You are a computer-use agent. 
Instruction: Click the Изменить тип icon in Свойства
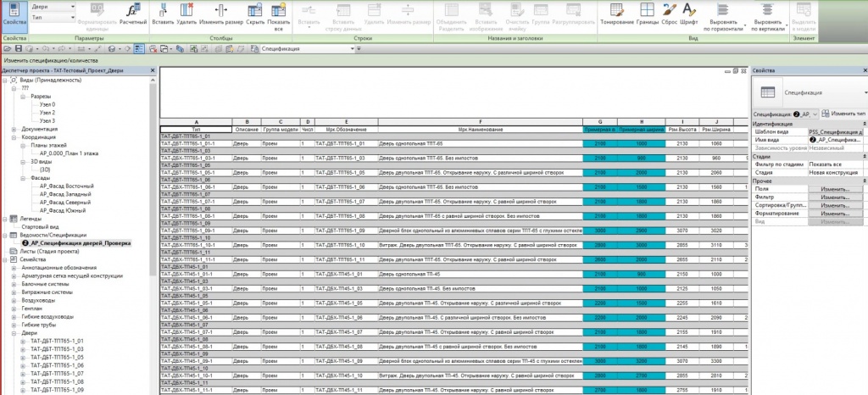coord(826,114)
